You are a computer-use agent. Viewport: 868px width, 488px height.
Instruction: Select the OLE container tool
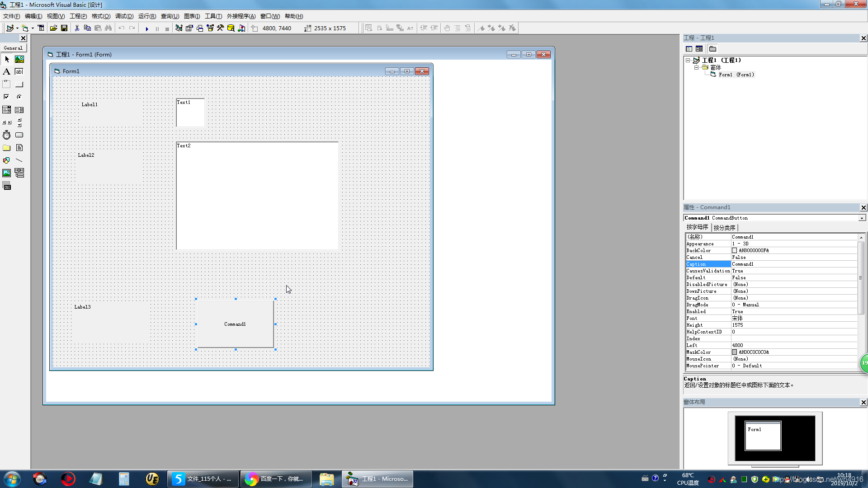[x=6, y=186]
